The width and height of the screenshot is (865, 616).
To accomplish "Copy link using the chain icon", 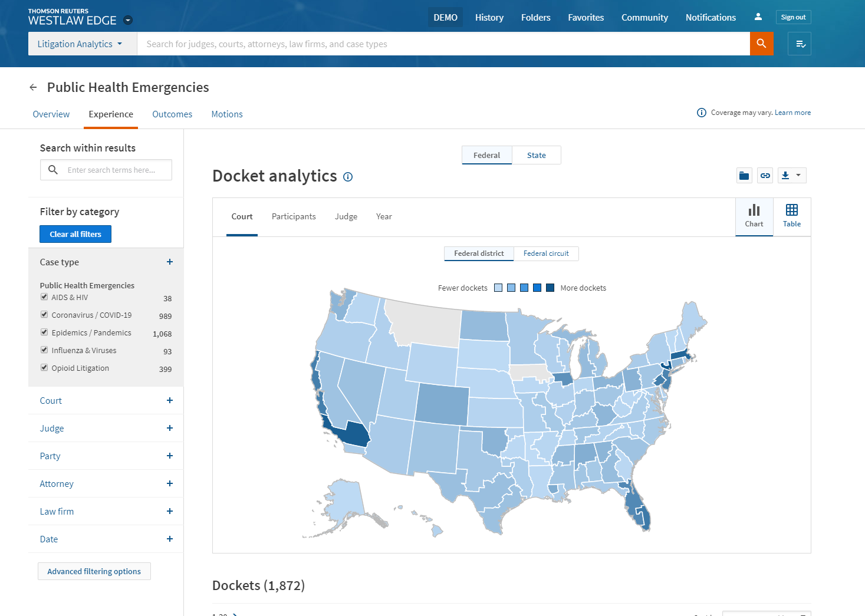I will pos(765,176).
